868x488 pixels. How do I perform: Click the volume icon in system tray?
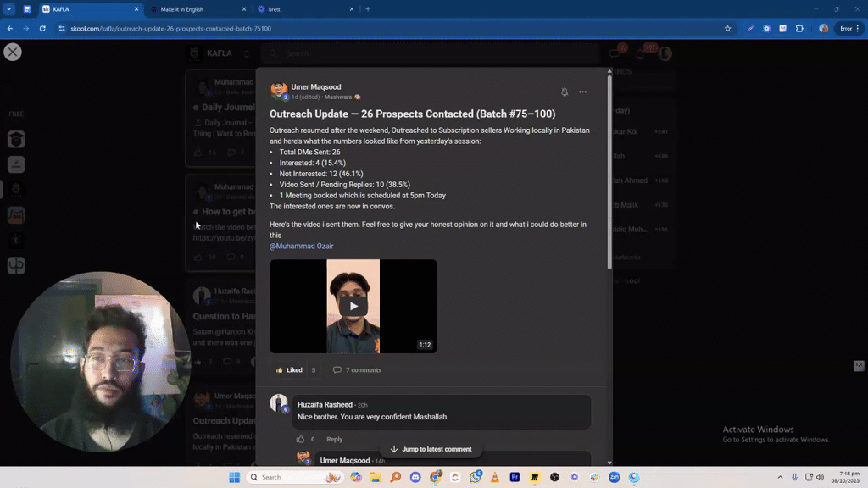820,477
